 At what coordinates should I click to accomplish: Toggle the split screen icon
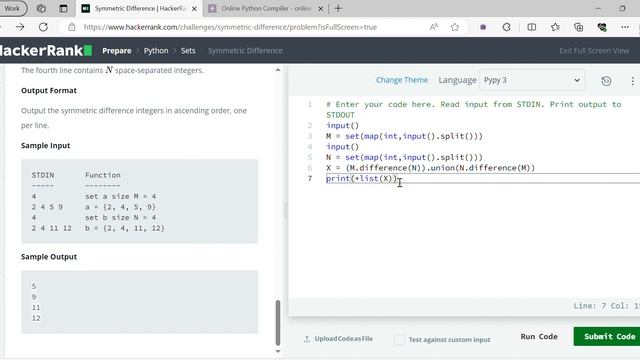[x=531, y=27]
